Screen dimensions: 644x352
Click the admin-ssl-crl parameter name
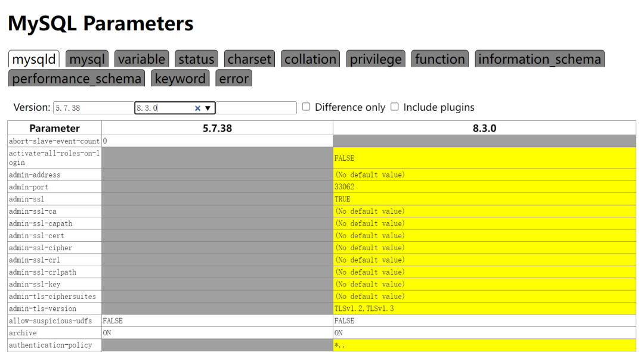tap(35, 260)
